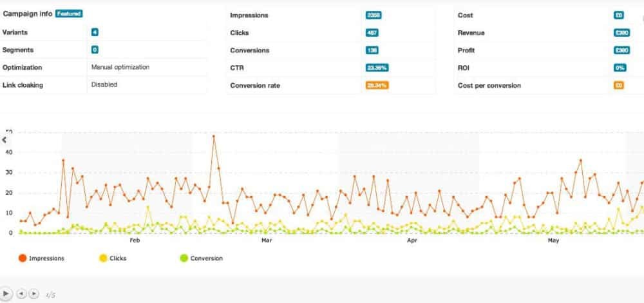Image resolution: width=644 pixels, height=303 pixels.
Task: Click the left chevron at chart edge
Action: 5,139
